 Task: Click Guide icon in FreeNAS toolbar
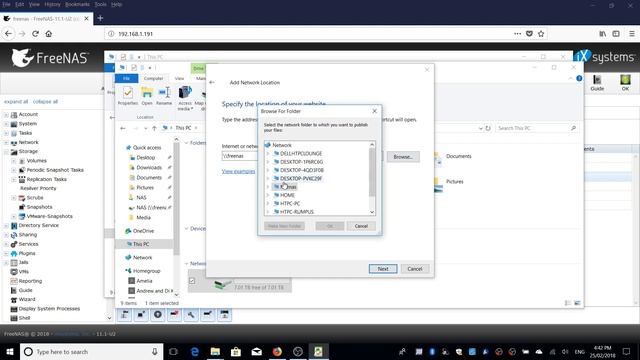coord(597,82)
